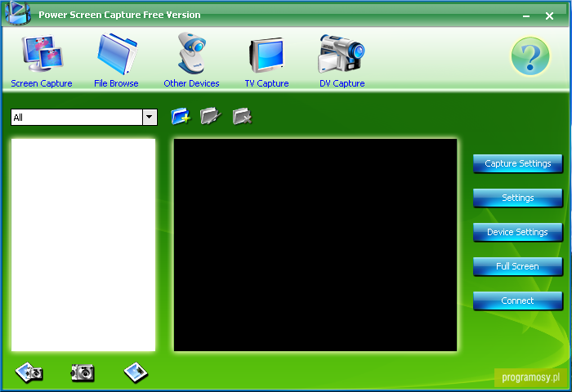
Task: Close the Power Screen Capture window
Action: pyautogui.click(x=549, y=16)
